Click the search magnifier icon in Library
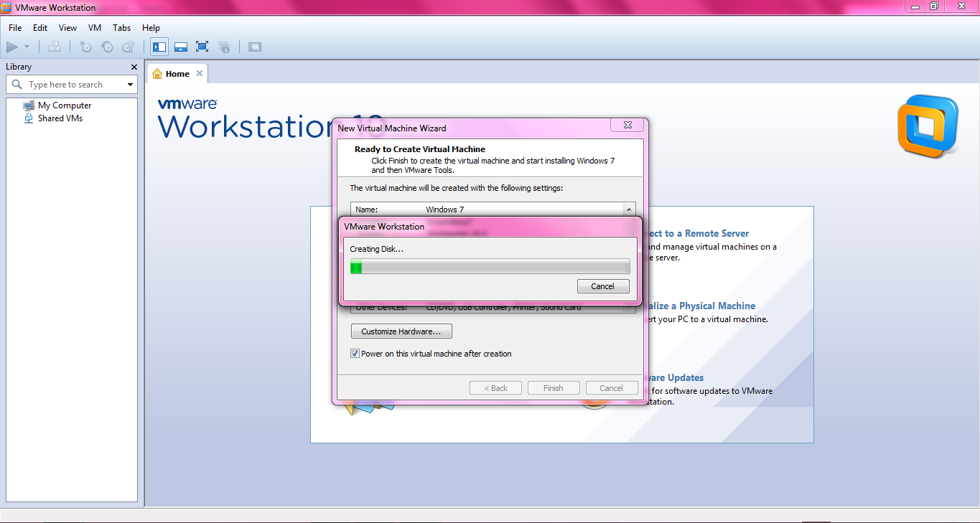The width and height of the screenshot is (980, 523). tap(17, 85)
